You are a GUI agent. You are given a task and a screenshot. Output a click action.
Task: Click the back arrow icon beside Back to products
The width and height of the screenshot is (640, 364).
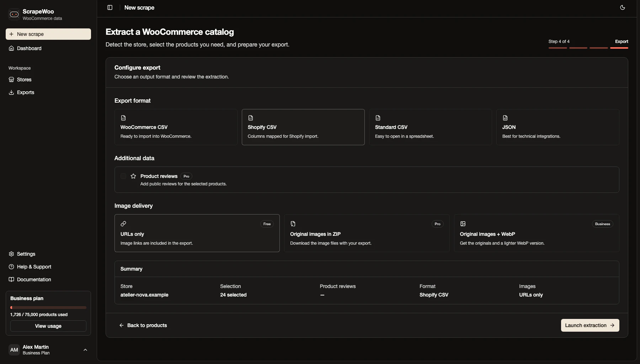point(122,325)
